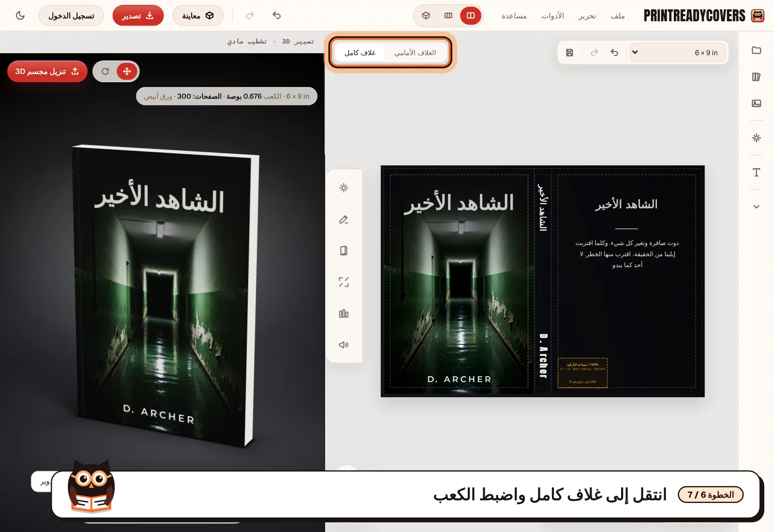Open the folder icon in right sidebar
The image size is (774, 532).
[x=757, y=50]
